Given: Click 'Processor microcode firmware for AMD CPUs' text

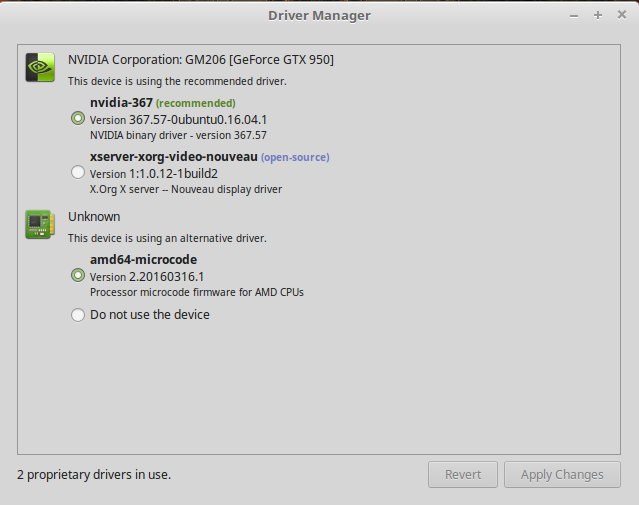Looking at the screenshot, I should pyautogui.click(x=197, y=292).
